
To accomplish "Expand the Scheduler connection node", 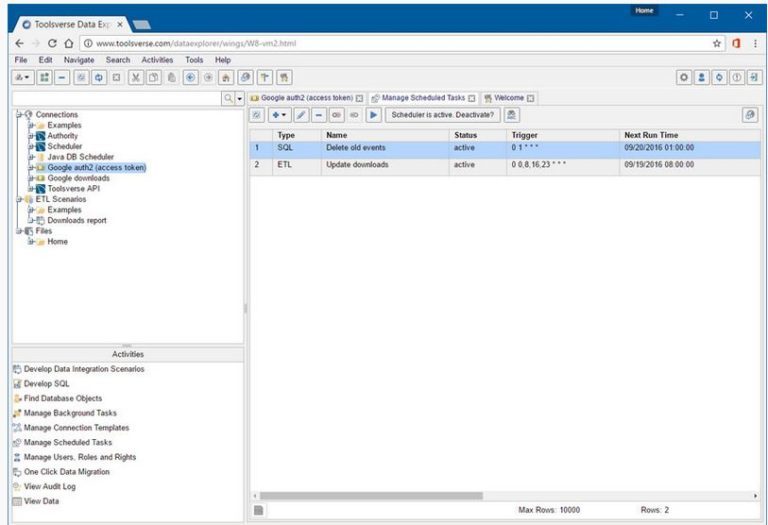I will (30, 146).
